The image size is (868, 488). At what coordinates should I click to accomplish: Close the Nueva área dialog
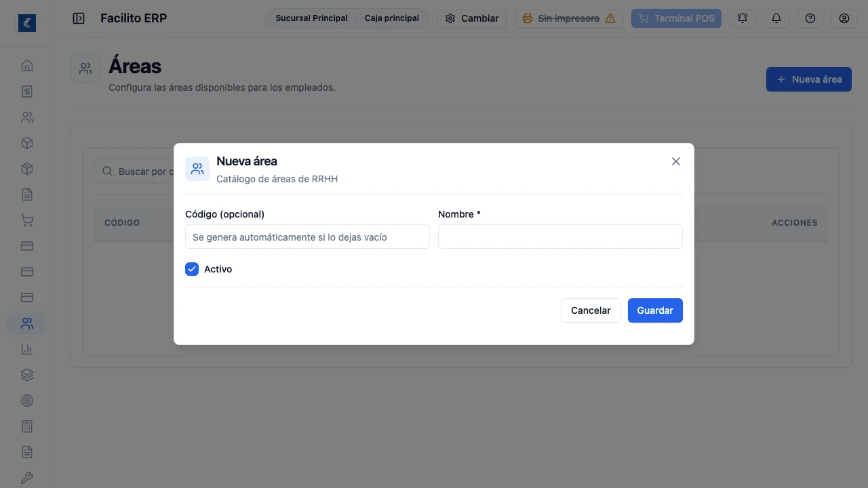pyautogui.click(x=676, y=161)
